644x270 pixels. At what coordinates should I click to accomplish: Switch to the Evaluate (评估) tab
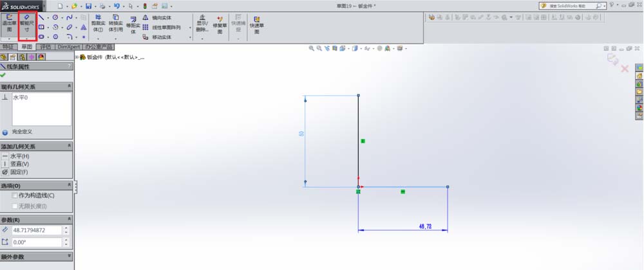46,47
